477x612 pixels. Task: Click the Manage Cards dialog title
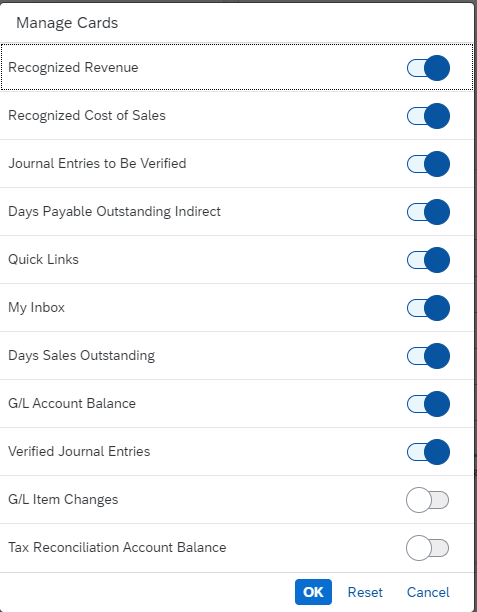67,23
